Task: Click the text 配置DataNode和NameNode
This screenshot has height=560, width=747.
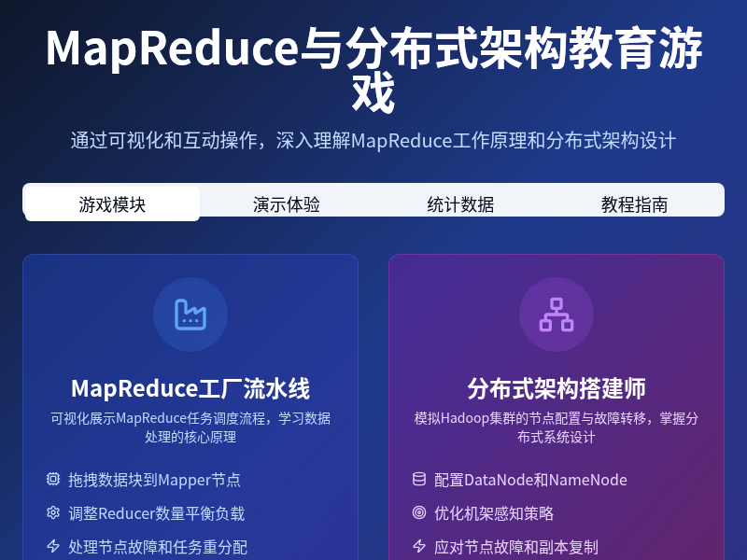Action: (x=530, y=480)
